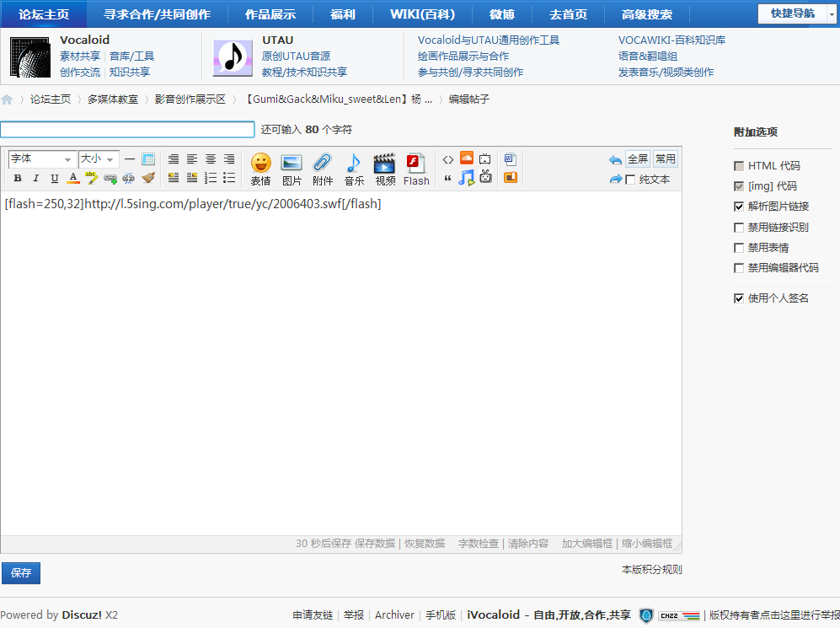Insert a video via 视频

pos(385,169)
